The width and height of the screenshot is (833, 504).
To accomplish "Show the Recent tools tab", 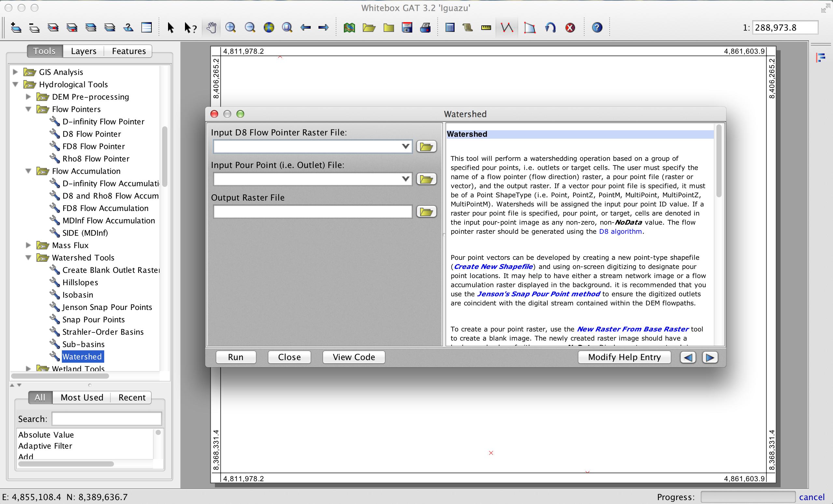I will click(x=132, y=397).
